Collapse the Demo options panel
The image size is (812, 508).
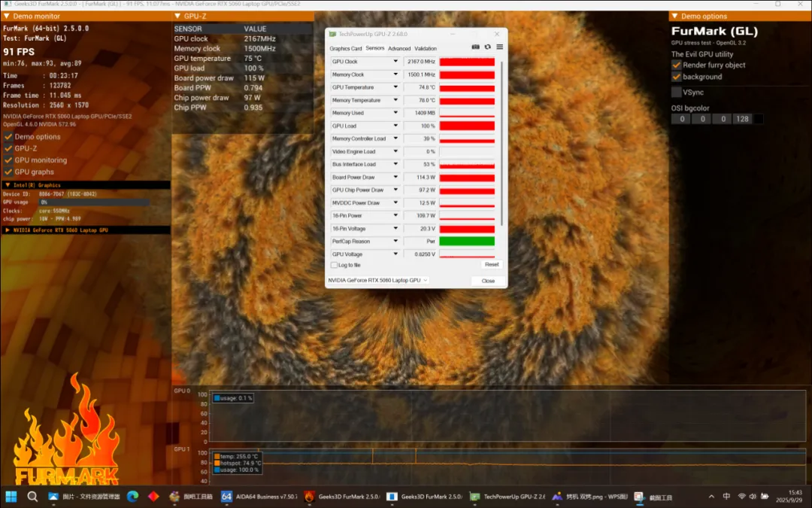tap(674, 16)
